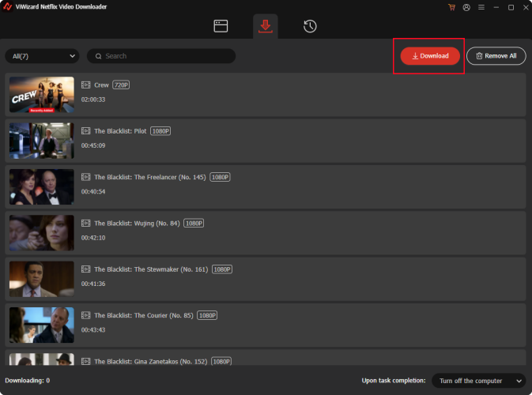Open the built-in browser tab icon
The image size is (532, 395).
tap(221, 26)
